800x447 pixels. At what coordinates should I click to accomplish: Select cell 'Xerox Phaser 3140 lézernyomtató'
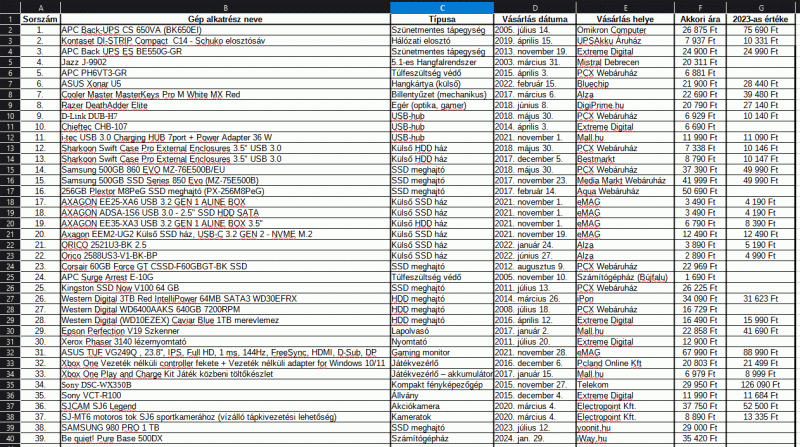pos(225,341)
